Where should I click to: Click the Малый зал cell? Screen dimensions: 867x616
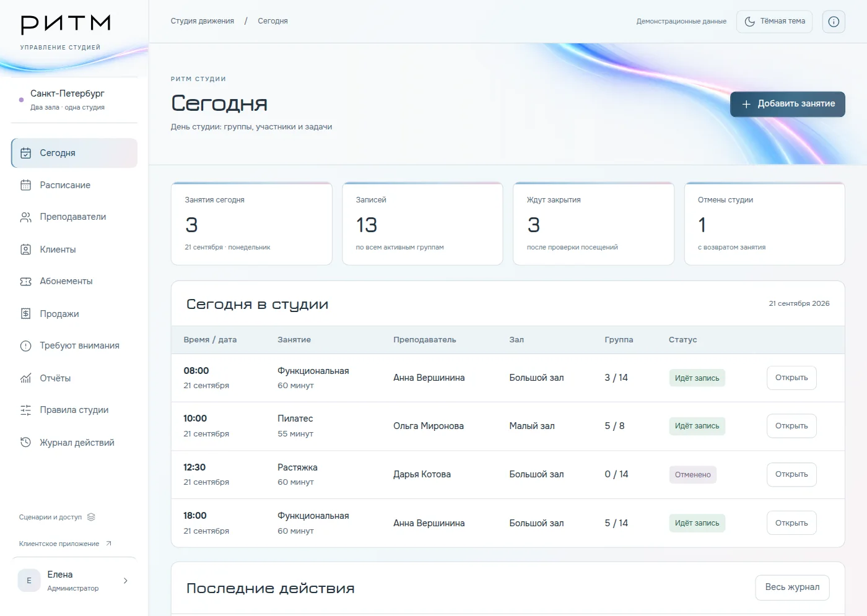pyautogui.click(x=532, y=426)
